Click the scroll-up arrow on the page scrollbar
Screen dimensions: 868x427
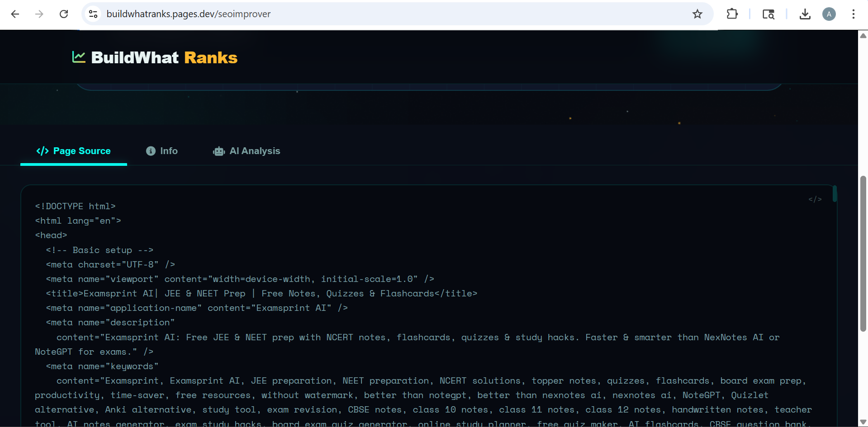click(863, 36)
